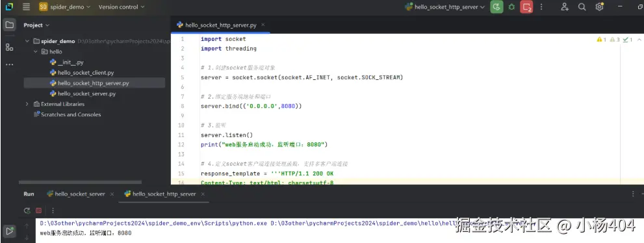Screen dimensions: 644x243
Task: Click the print statement on line 12
Action: point(264,144)
